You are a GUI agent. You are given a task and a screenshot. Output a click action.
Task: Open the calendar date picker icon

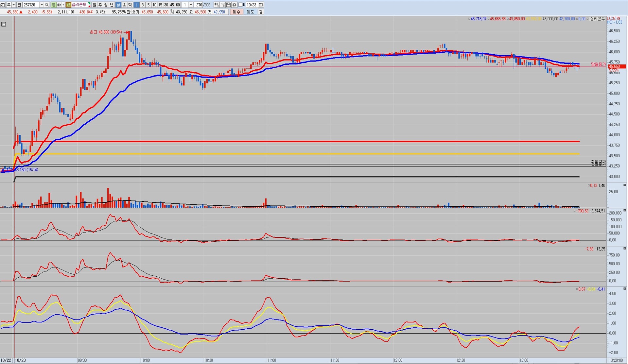point(261,5)
